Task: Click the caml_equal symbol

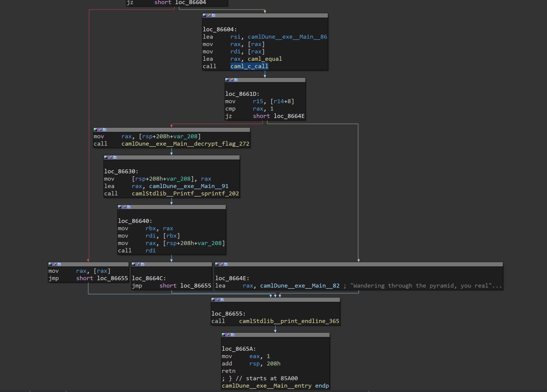Action: (265, 59)
